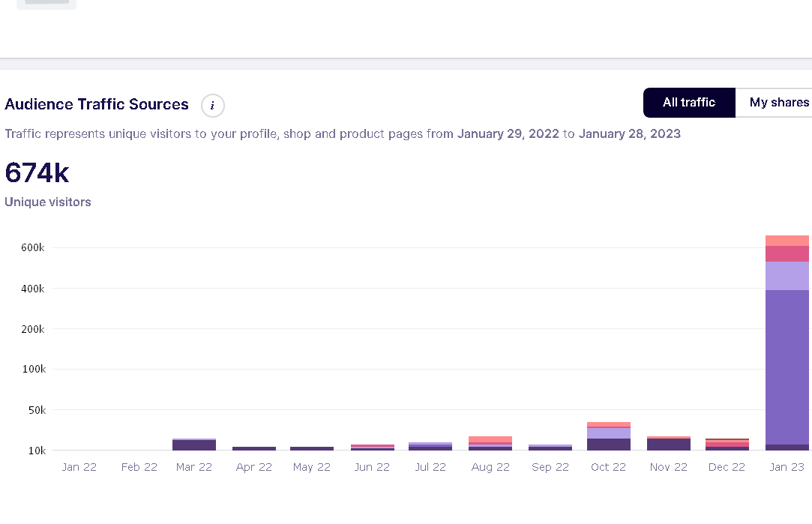The width and height of the screenshot is (812, 524).
Task: Click the Unique visitors label
Action: click(x=47, y=202)
